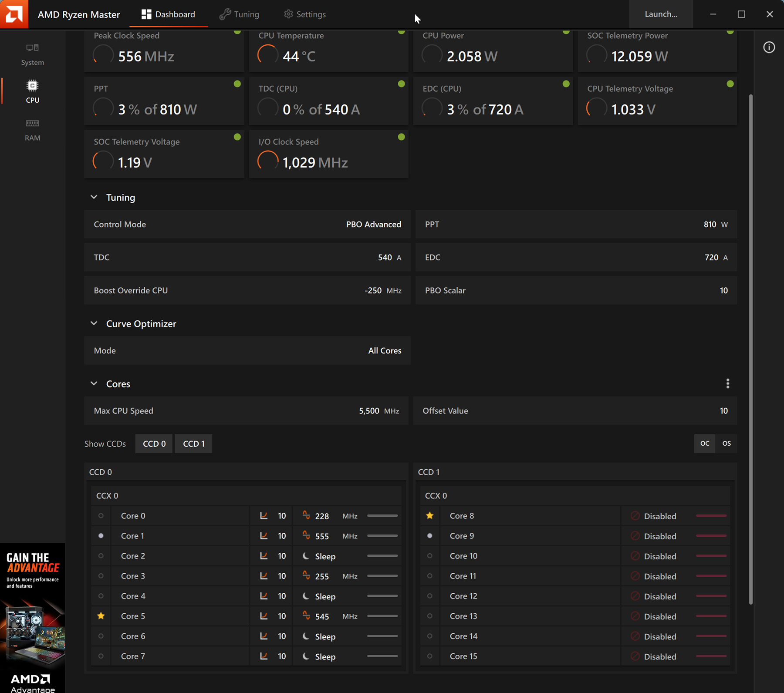The height and width of the screenshot is (693, 784).
Task: Click the vertical scrollbar thumb
Action: coord(750,349)
